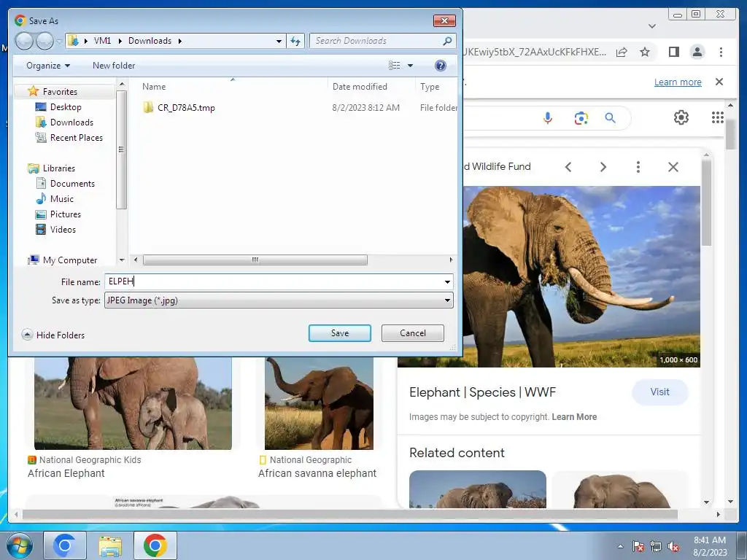Dismiss the Chrome infobar with its X

pyautogui.click(x=719, y=82)
